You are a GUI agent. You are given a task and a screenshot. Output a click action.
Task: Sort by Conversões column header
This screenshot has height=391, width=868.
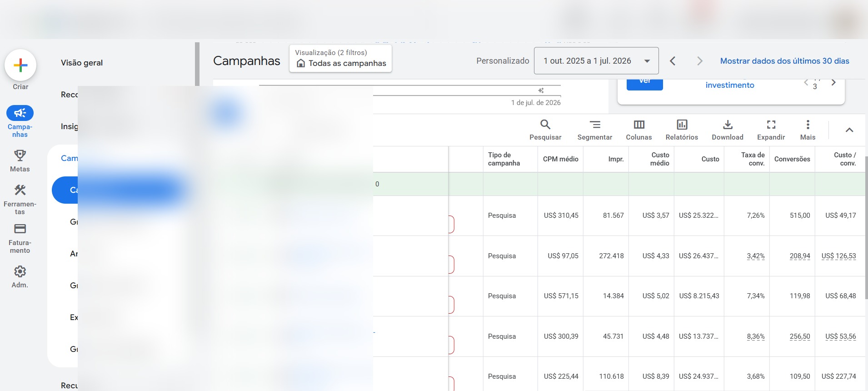pos(792,159)
